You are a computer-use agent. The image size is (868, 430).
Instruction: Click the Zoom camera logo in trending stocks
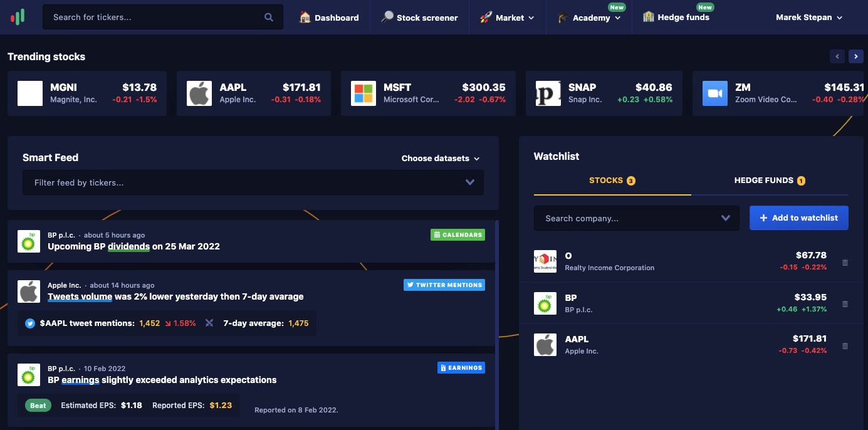point(715,93)
